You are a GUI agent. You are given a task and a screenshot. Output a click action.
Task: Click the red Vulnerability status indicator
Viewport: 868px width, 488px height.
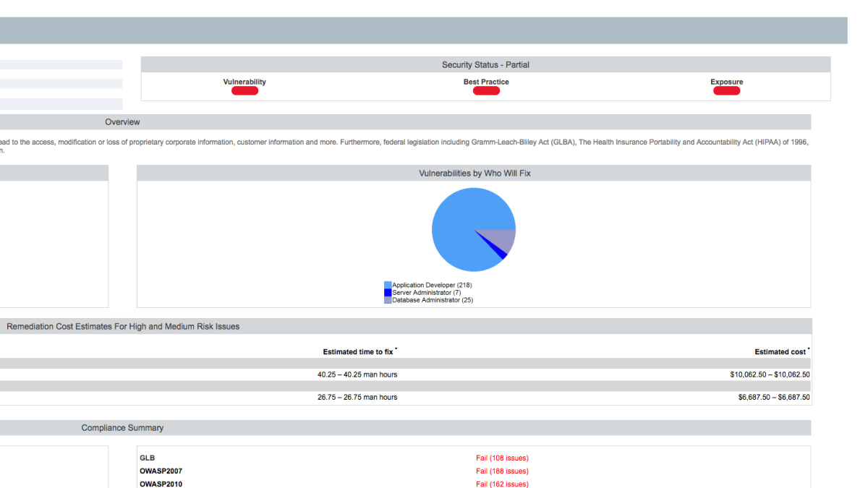pyautogui.click(x=244, y=91)
